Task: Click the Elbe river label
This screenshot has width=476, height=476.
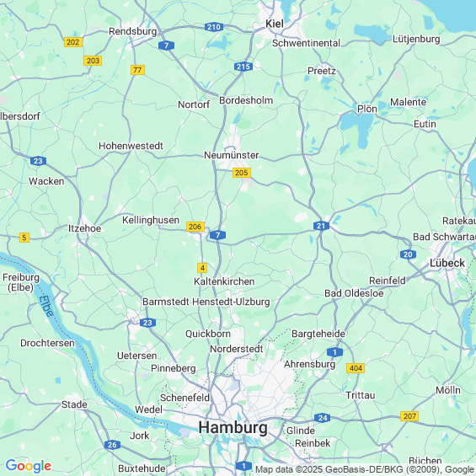Action: click(46, 307)
